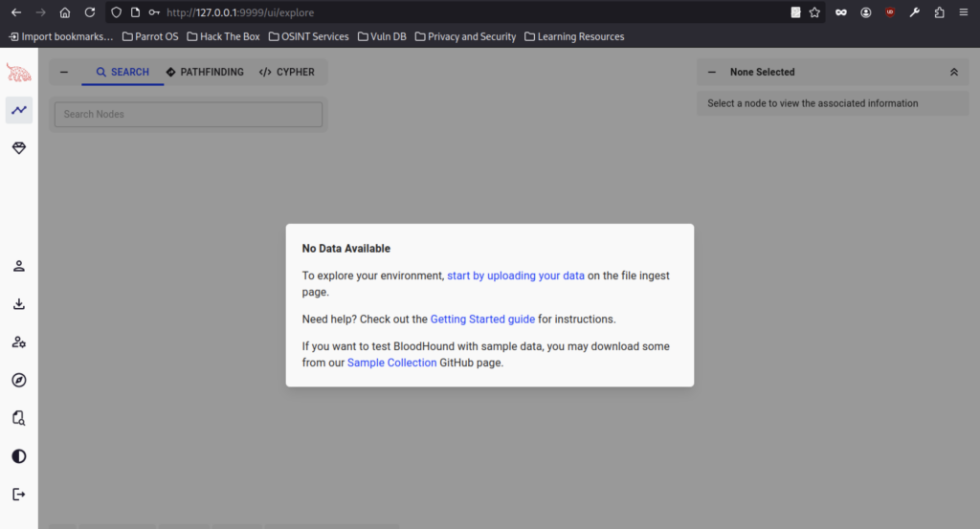Open the extensions puzzle icon

point(939,12)
